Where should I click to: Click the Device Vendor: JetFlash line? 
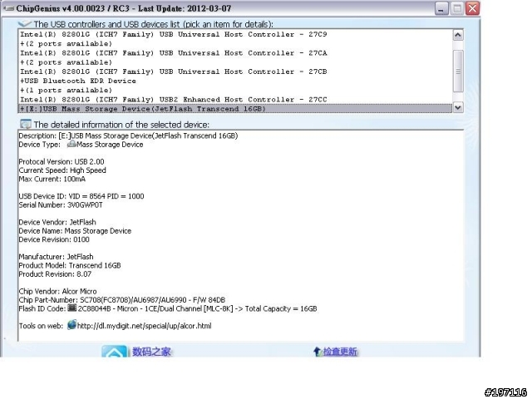57,222
